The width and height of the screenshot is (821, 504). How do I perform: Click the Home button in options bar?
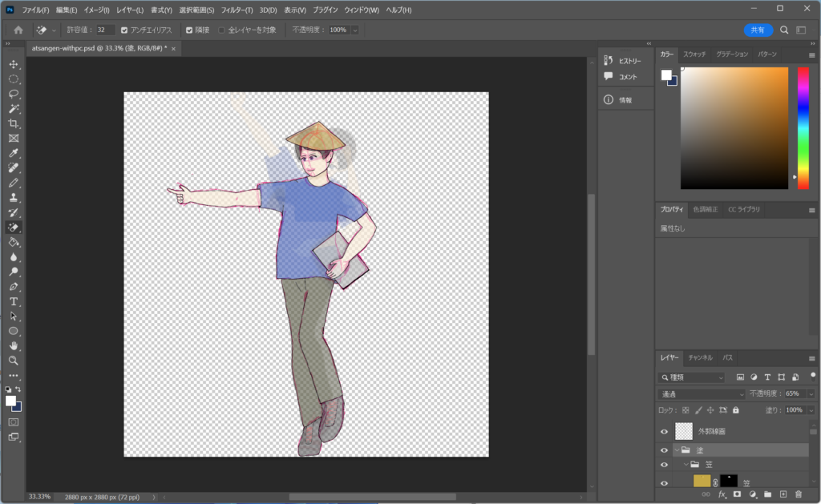click(18, 30)
